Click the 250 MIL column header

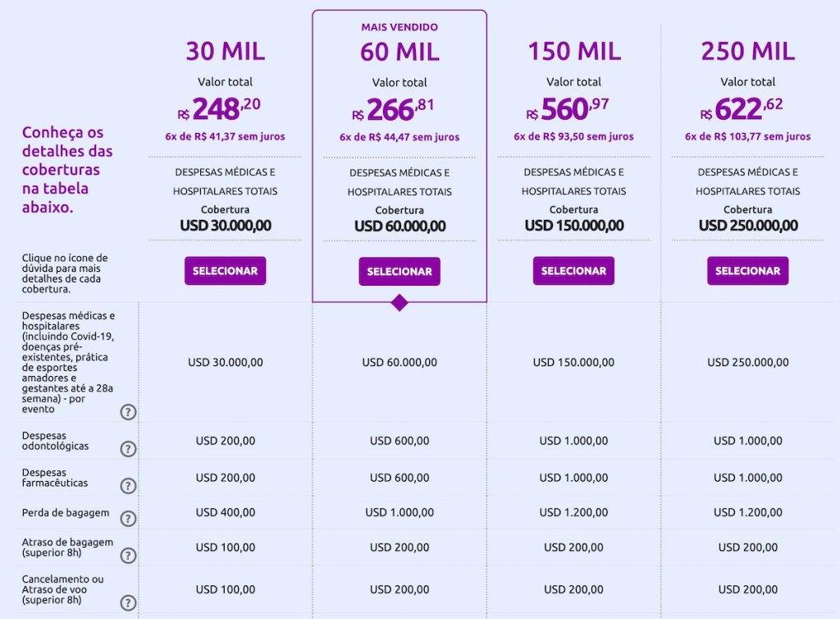point(747,51)
